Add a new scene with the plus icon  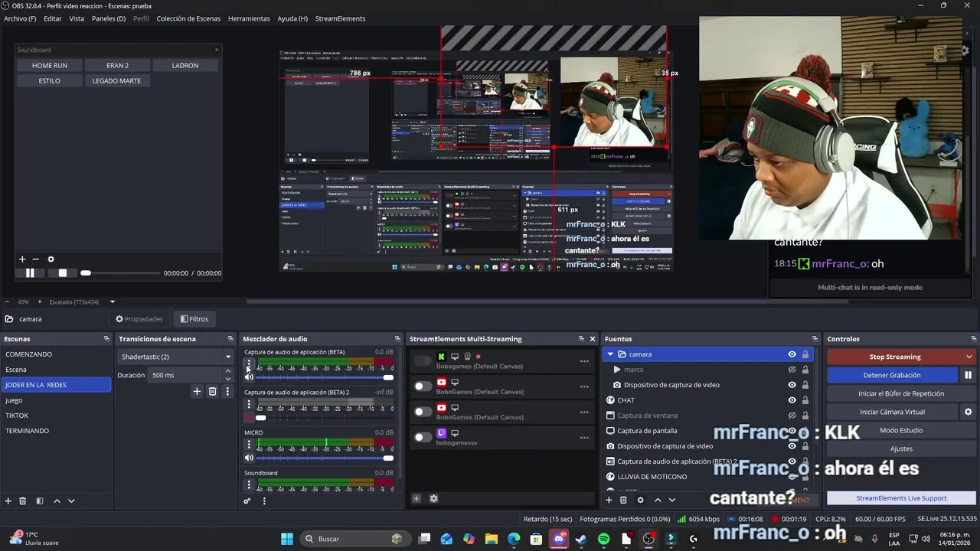[8, 500]
